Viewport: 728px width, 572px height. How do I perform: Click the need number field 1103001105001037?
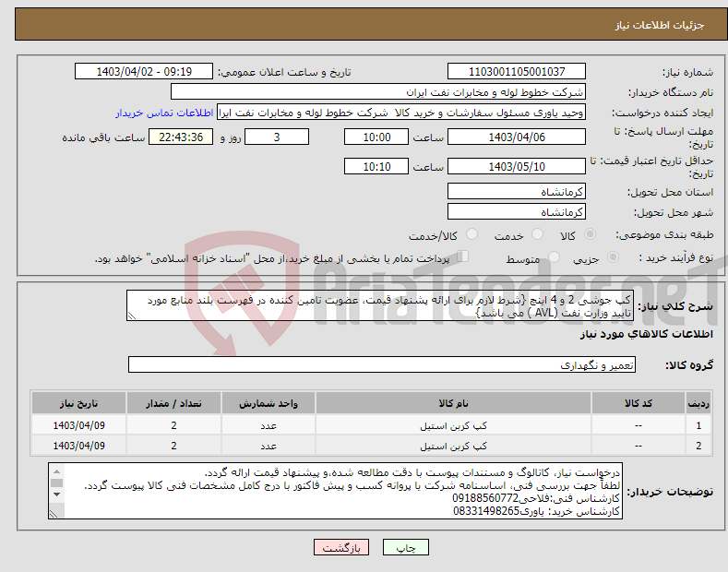[517, 72]
